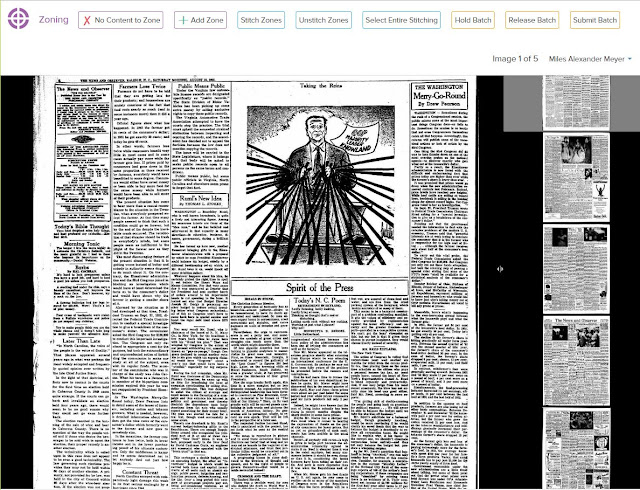
Task: Release the current batch
Action: pos(532,20)
